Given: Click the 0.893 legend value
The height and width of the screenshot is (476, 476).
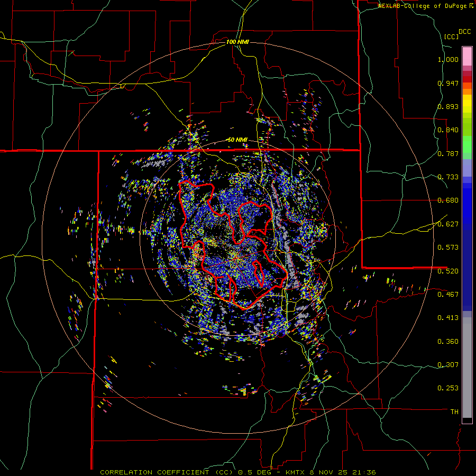Looking at the screenshot, I should coord(448,106).
